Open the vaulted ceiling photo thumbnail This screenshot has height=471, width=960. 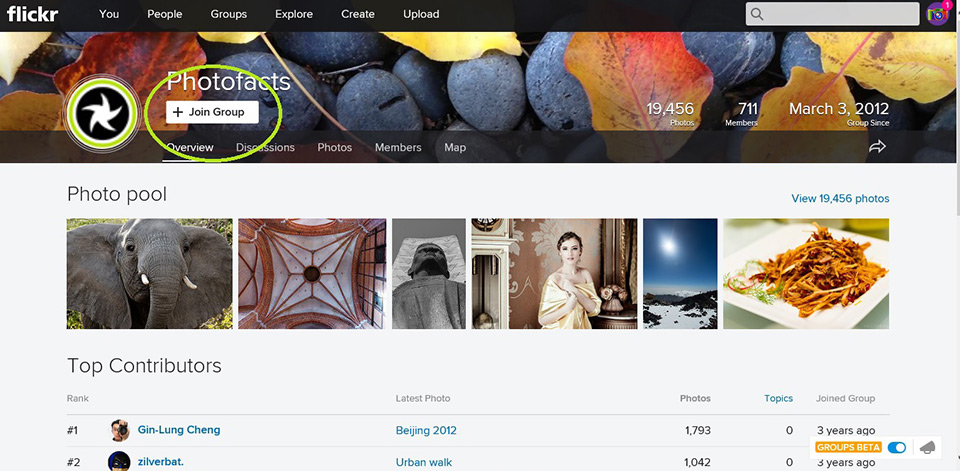312,274
